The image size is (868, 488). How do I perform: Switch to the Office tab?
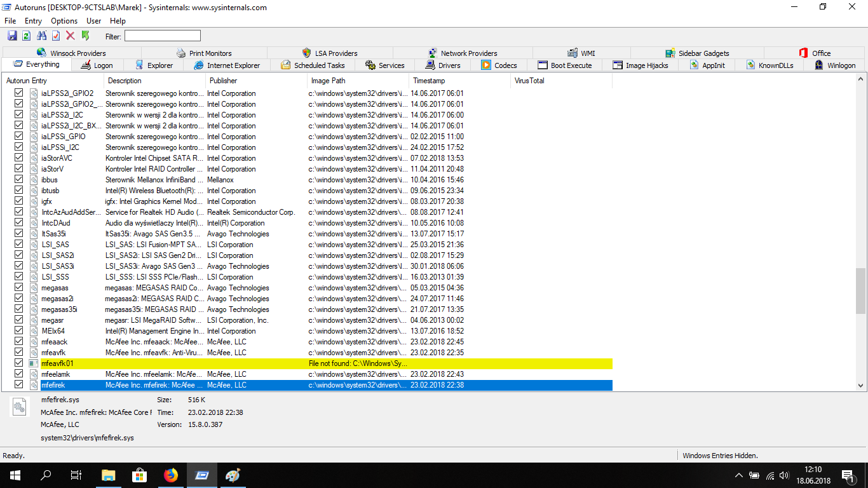[x=815, y=53]
